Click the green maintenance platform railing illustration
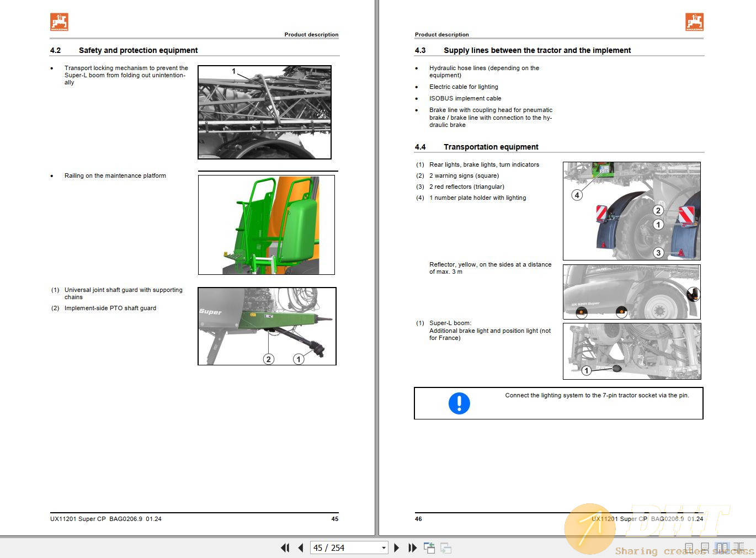Image resolution: width=756 pixels, height=558 pixels. pos(267,225)
